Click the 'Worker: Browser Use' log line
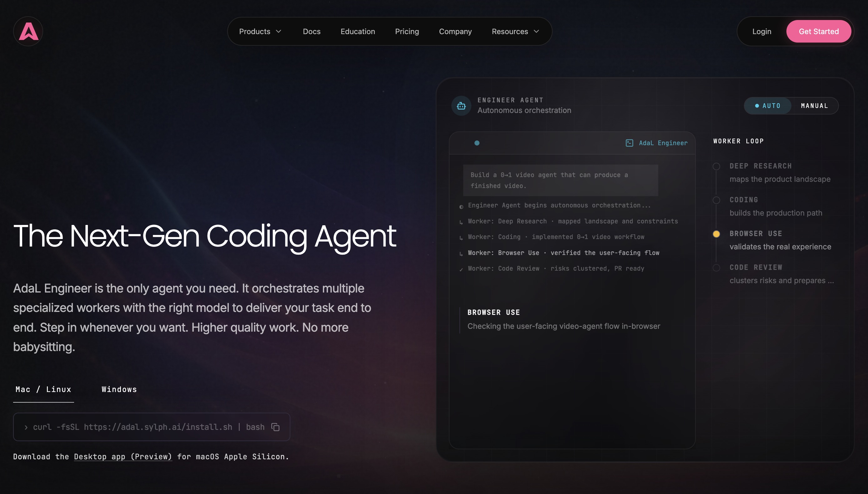The width and height of the screenshot is (868, 494). (x=563, y=253)
